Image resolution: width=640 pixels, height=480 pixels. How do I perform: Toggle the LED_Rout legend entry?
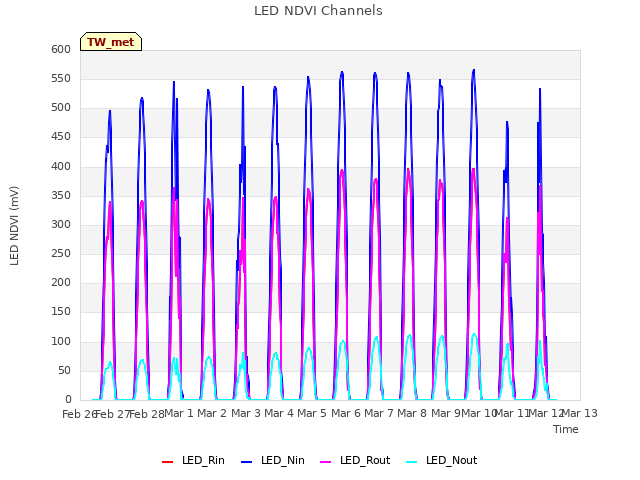coord(355,461)
